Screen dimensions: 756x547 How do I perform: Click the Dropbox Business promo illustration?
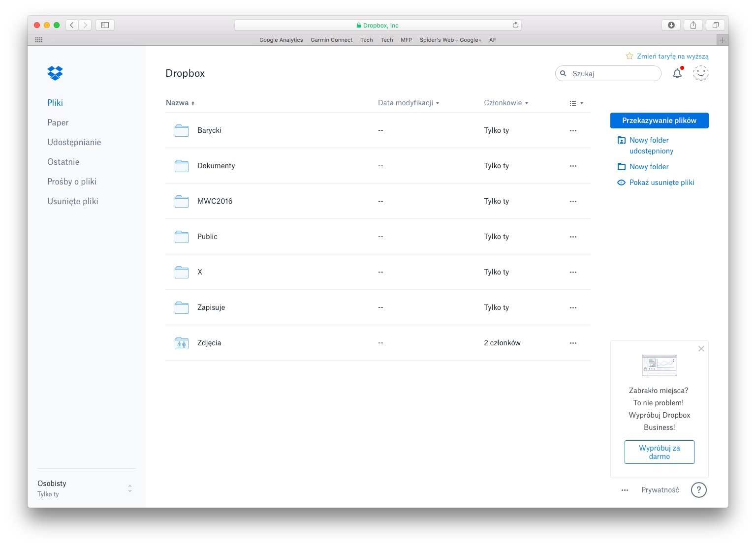pos(659,365)
